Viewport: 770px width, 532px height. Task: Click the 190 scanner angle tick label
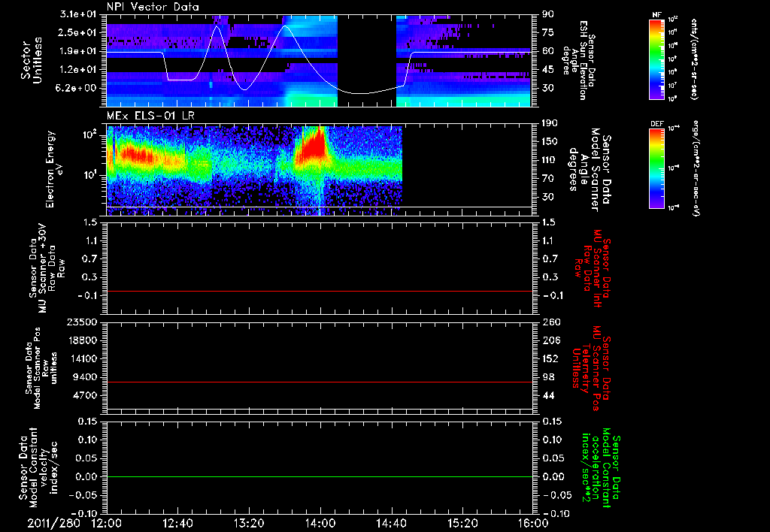click(550, 123)
